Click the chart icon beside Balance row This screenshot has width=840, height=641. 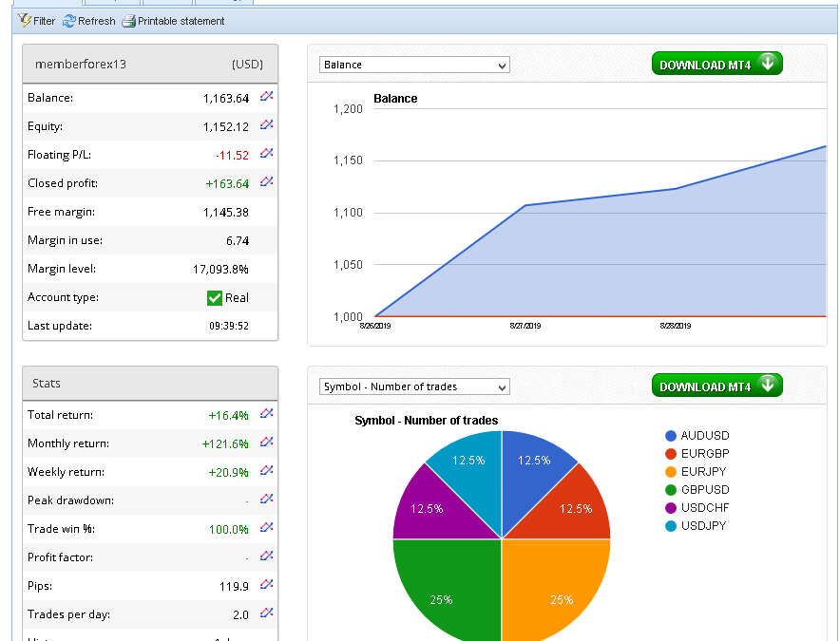[267, 97]
